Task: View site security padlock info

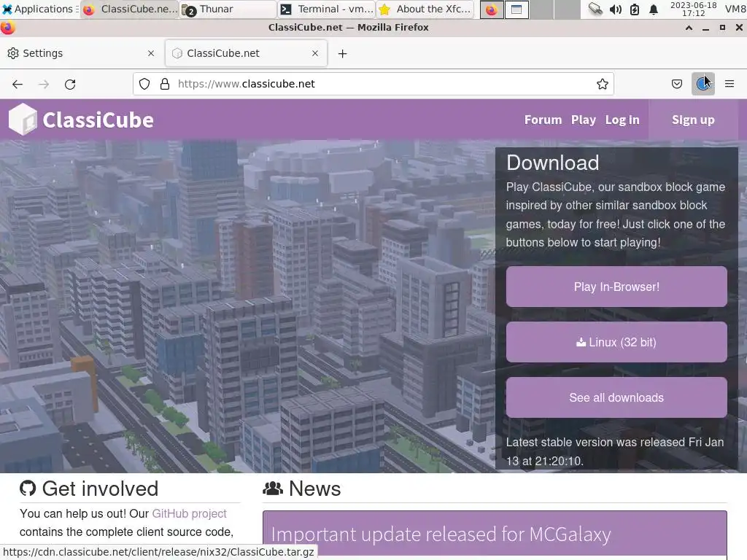Action: [165, 85]
